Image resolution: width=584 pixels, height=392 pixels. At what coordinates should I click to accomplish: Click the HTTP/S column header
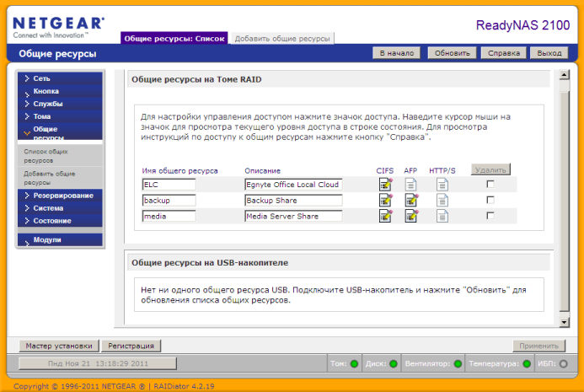pos(442,170)
